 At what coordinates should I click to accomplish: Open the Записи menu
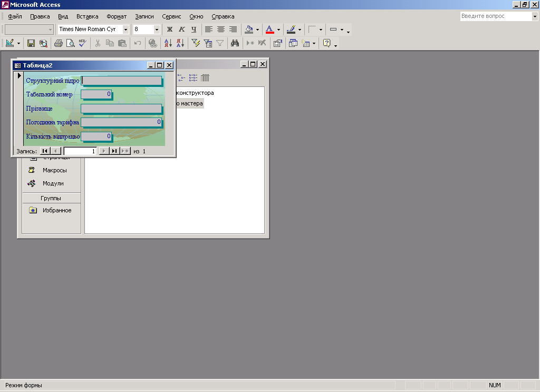point(144,16)
